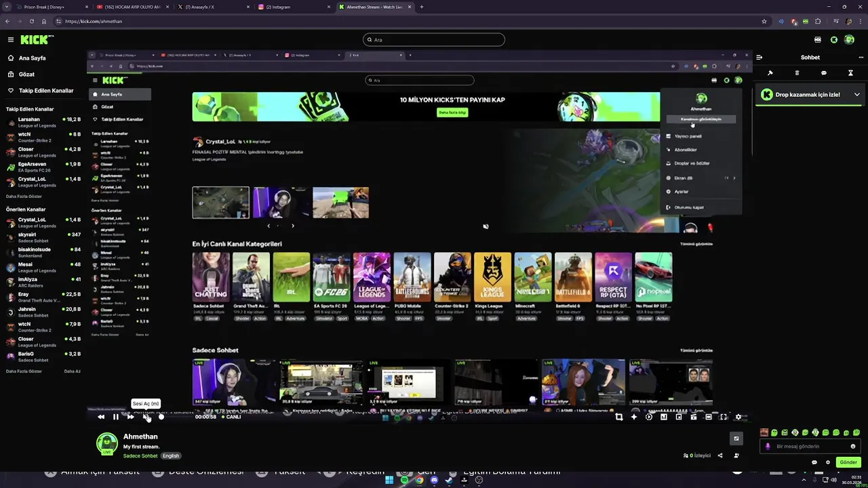Open EgeArseven channel in sidebar
Screen dimensions: 868x488
tap(43, 167)
